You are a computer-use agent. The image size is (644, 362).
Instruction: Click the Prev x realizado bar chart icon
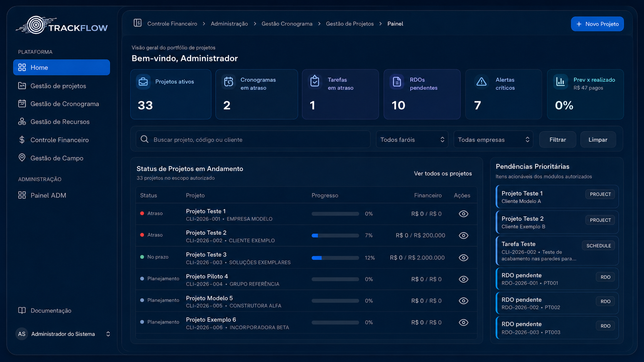(x=561, y=82)
